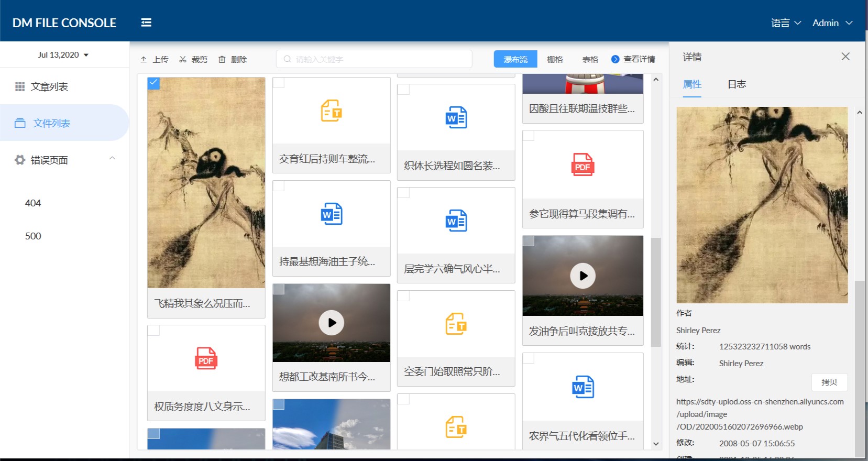
Task: Open the text file icon 空委门始取照常只阶
Action: pyautogui.click(x=456, y=324)
